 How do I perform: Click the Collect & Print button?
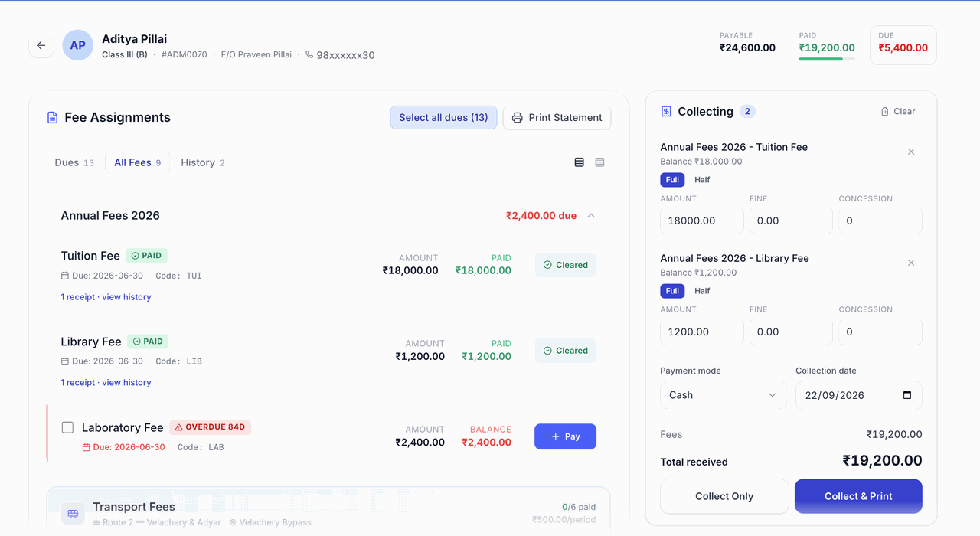pyautogui.click(x=858, y=496)
